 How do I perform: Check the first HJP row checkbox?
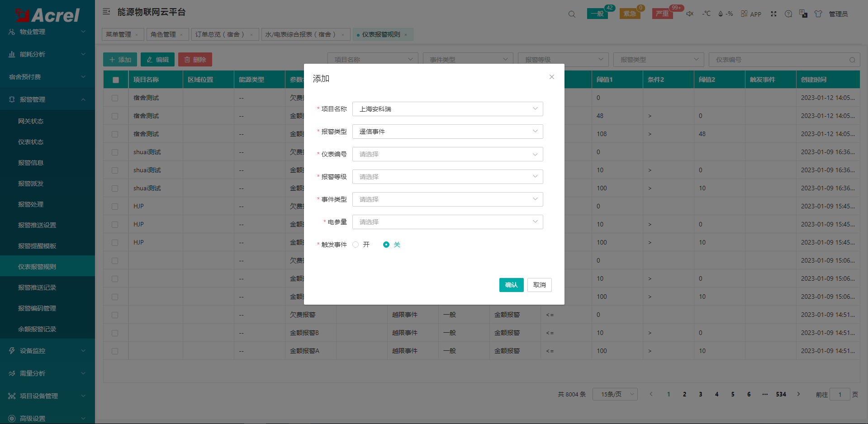115,207
